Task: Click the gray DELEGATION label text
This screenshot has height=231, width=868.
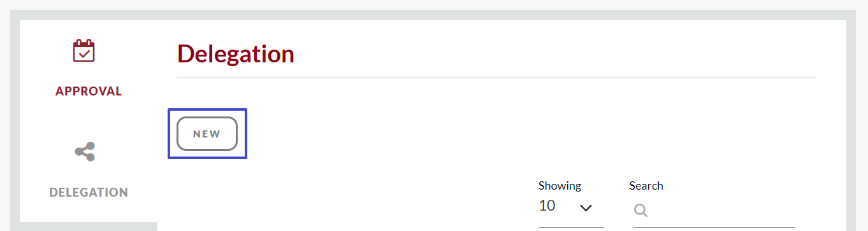Action: (x=89, y=192)
